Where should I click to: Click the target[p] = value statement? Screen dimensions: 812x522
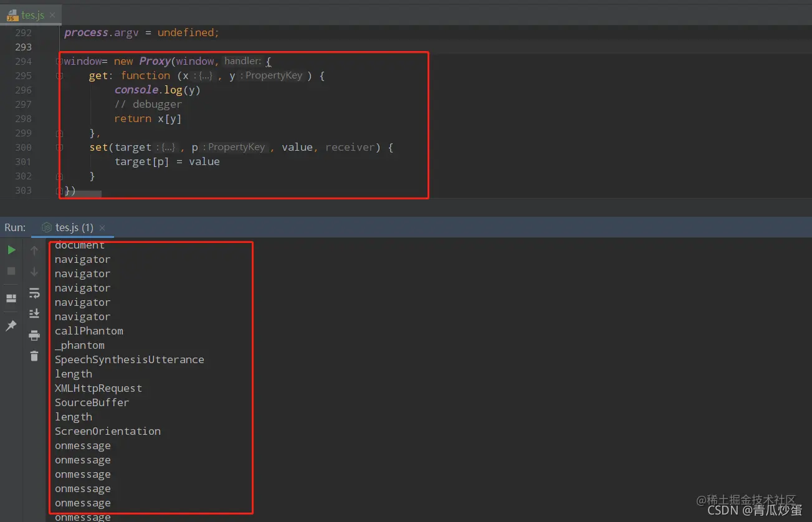tap(167, 161)
